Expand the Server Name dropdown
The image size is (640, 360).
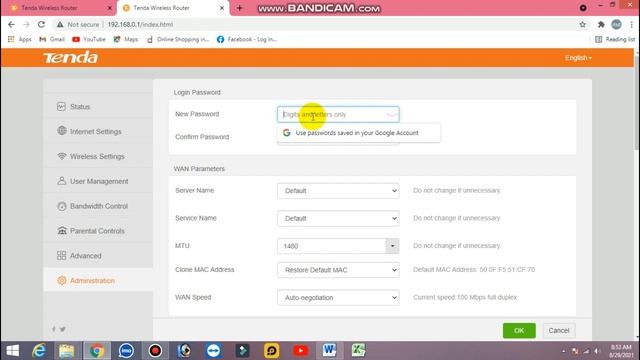tap(338, 191)
